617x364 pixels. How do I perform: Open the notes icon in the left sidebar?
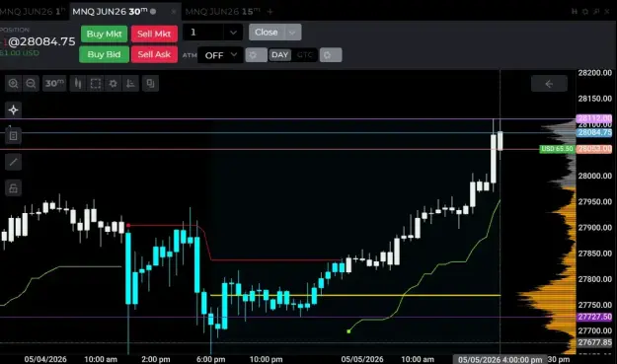tap(14, 135)
